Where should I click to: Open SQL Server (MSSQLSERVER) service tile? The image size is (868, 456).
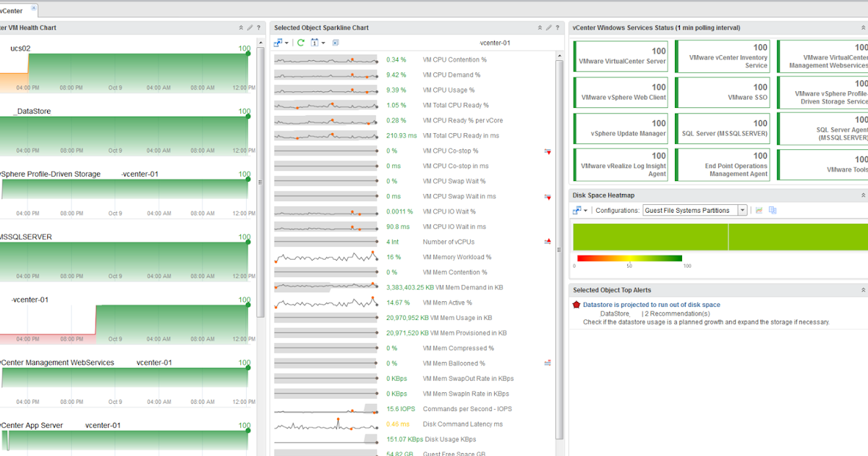click(x=723, y=129)
